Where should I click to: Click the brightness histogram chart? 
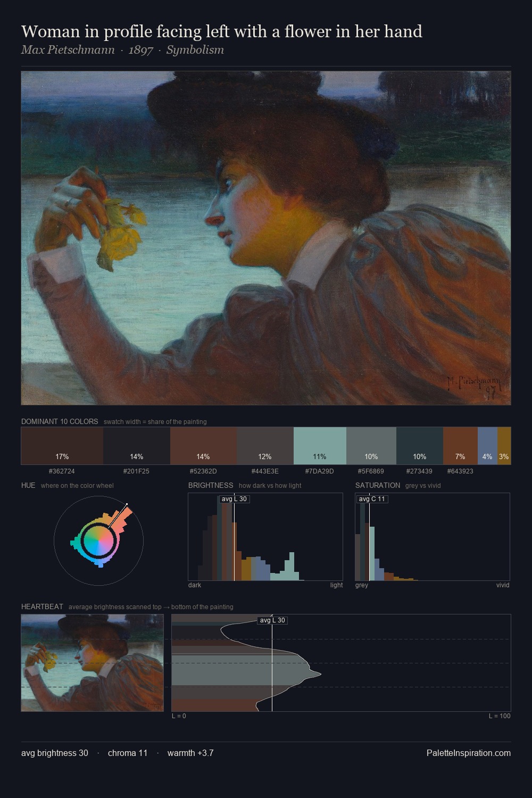point(265,537)
